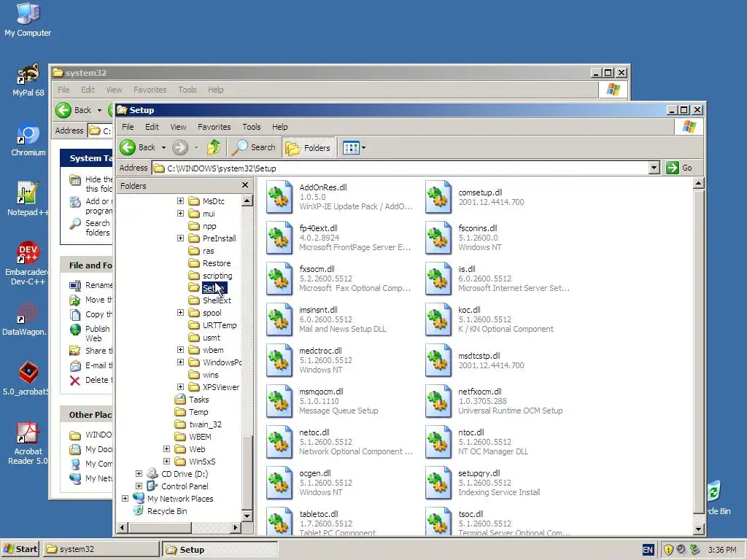The height and width of the screenshot is (560, 747).
Task: Open the Back button history dropdown
Action: click(163, 147)
